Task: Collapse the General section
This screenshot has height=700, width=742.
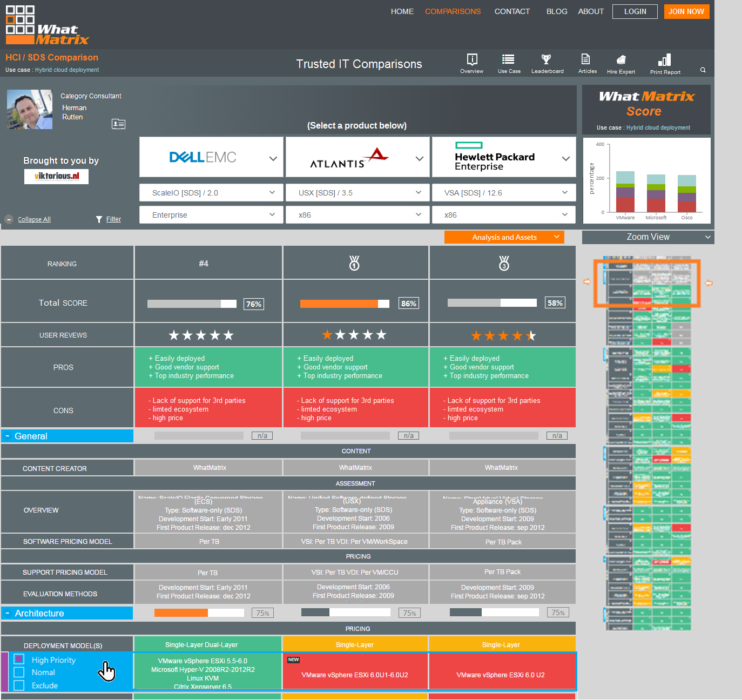Action: pos(8,436)
